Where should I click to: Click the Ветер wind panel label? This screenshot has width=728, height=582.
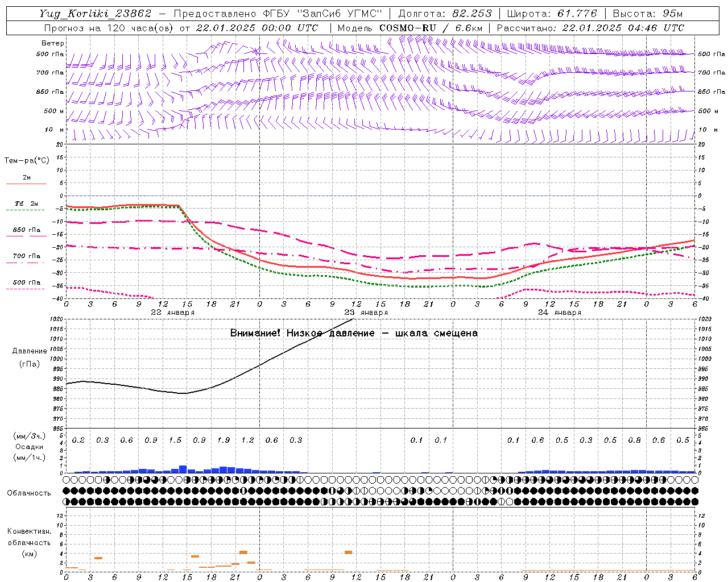(x=53, y=43)
